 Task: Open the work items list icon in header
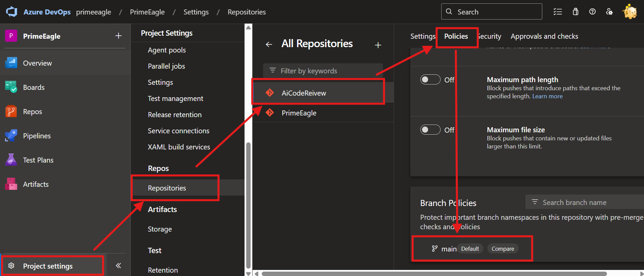(558, 12)
